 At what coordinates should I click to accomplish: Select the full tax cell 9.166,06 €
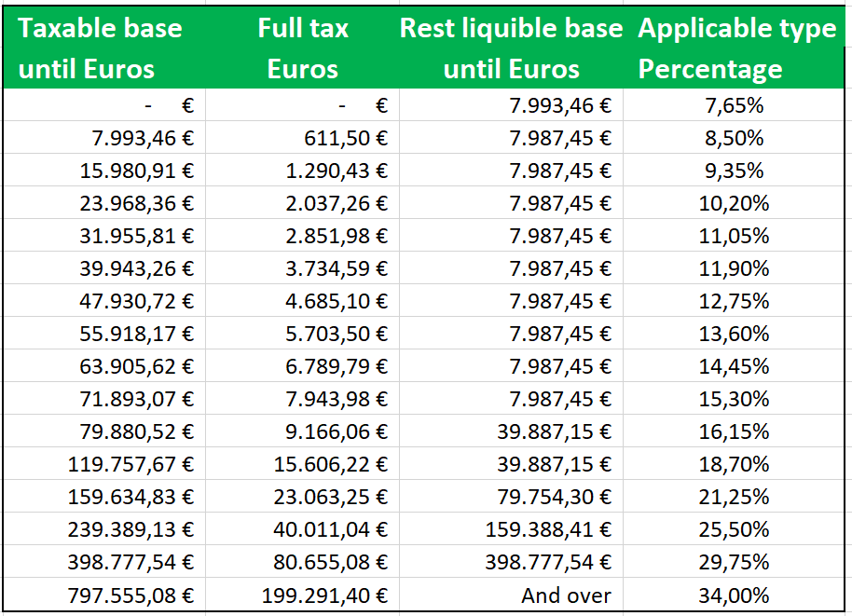tap(303, 431)
